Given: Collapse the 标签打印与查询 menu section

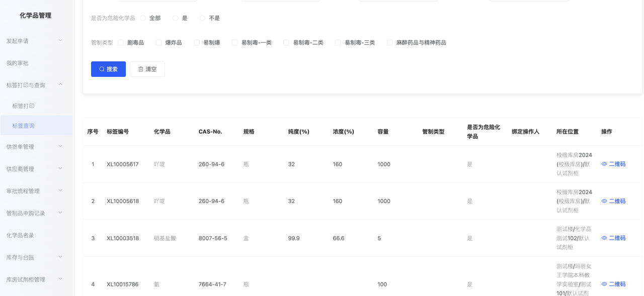Looking at the screenshot, I should (60, 85).
